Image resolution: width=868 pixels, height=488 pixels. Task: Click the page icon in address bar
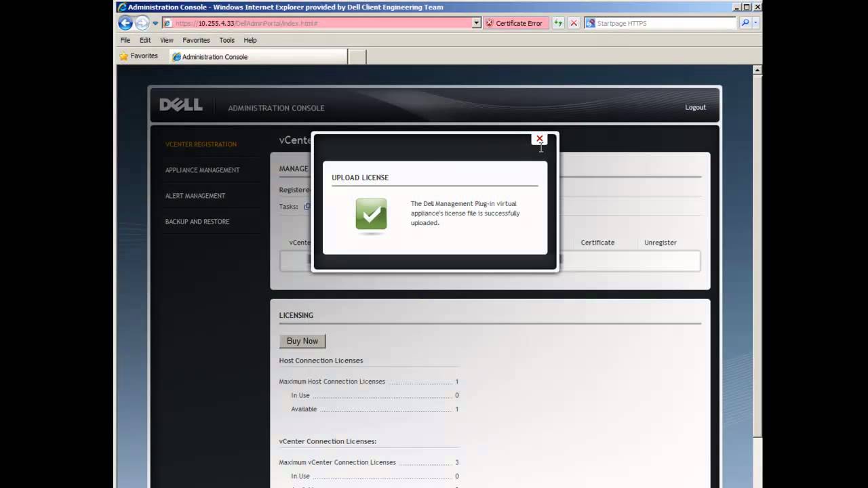point(167,23)
